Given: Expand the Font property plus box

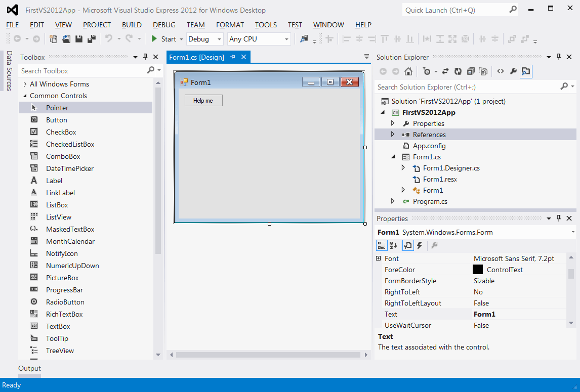Looking at the screenshot, I should (x=379, y=258).
